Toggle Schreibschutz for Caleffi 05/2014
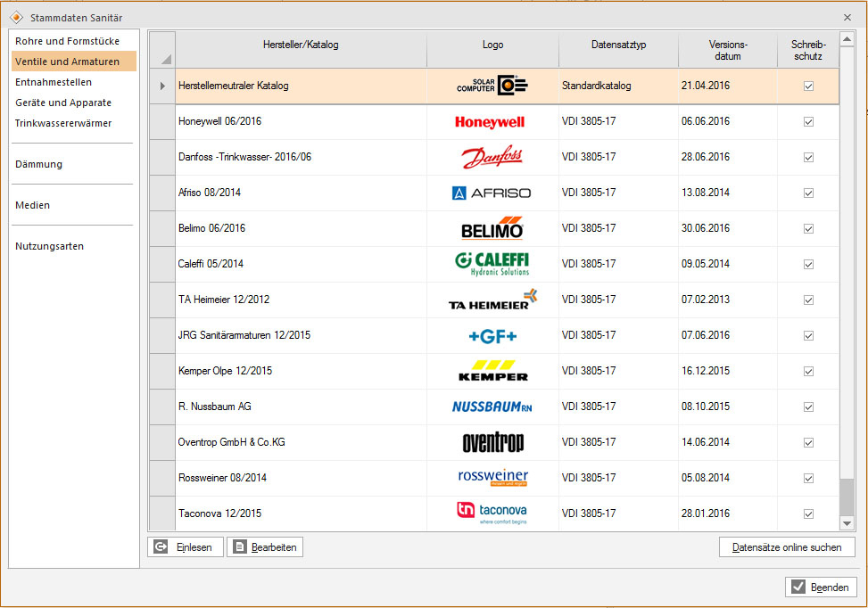Screen dimensions: 868x608 coord(808,265)
